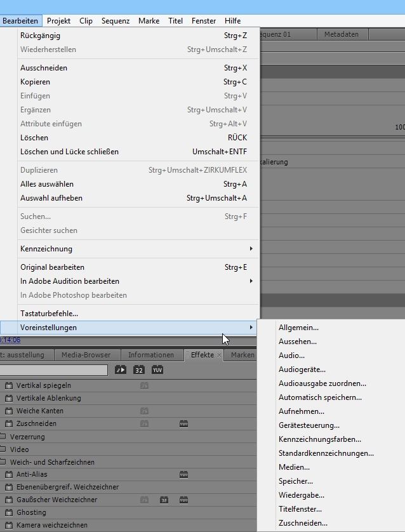This screenshot has height=532, width=405.
Task: Switch to the Media-Browser tab
Action: tap(86, 355)
